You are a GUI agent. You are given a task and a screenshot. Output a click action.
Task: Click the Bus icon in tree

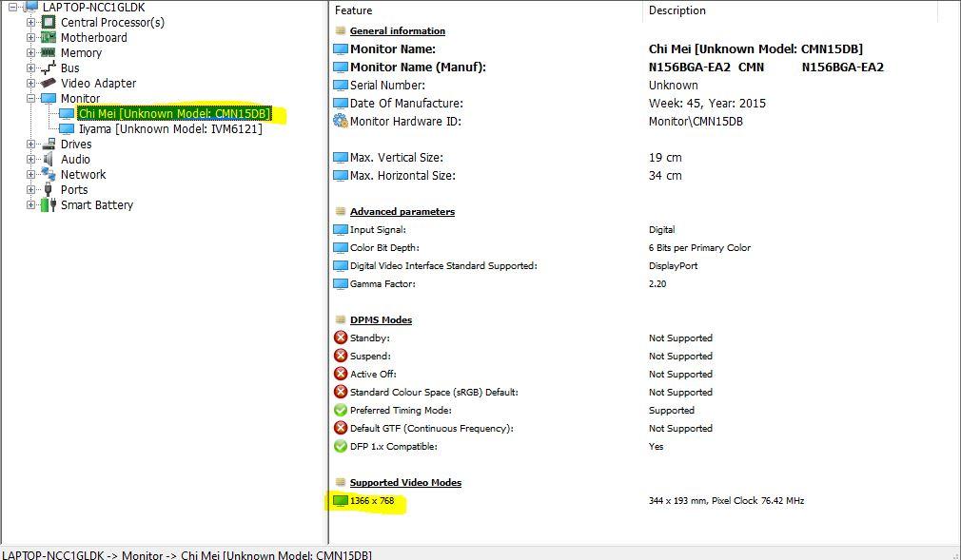click(x=49, y=68)
